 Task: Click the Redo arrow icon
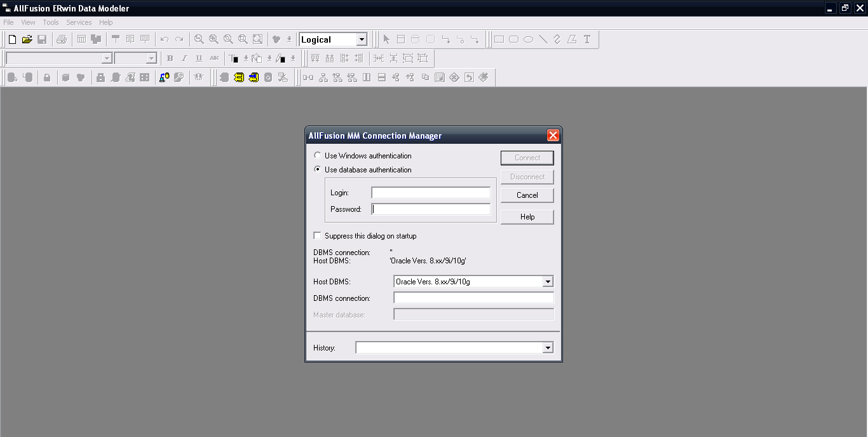179,39
